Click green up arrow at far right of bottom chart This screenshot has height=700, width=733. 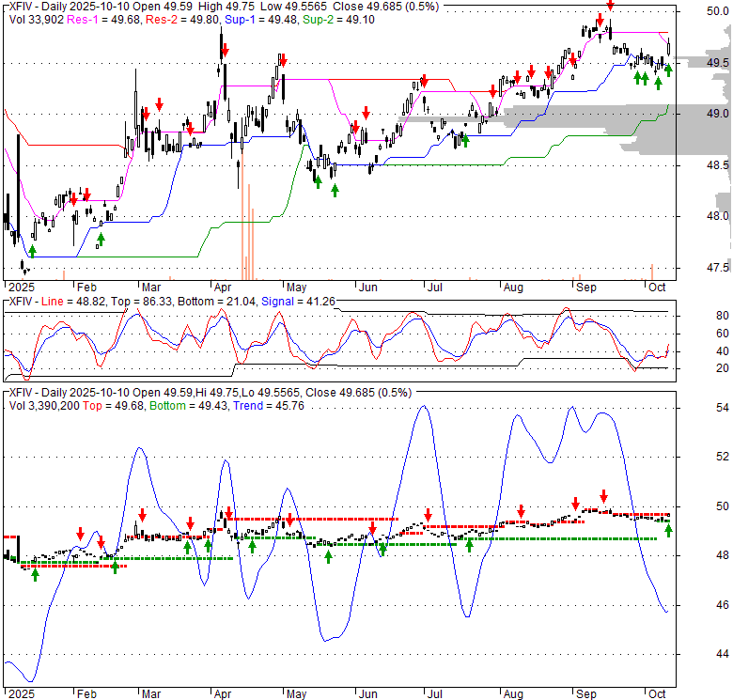coord(668,531)
